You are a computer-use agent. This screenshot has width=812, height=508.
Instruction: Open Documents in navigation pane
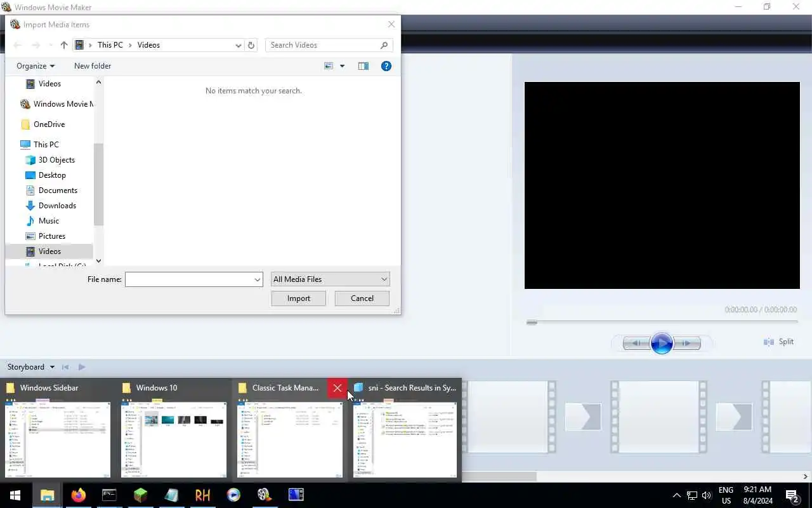(x=51, y=190)
